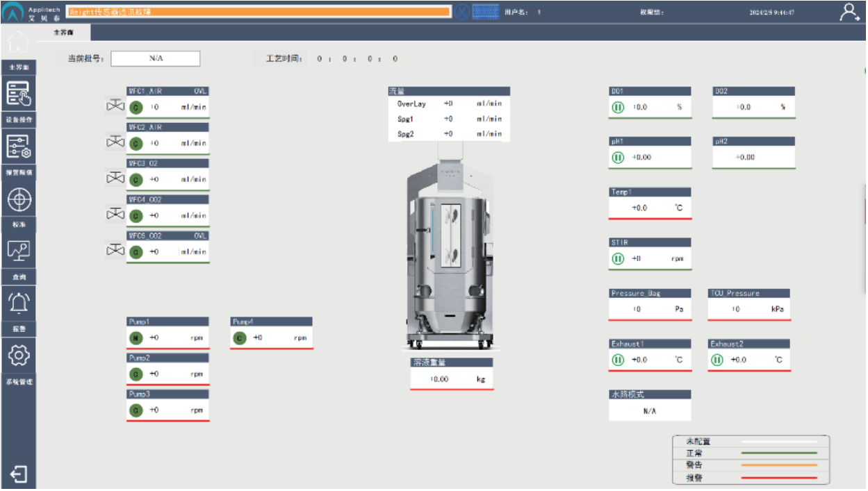This screenshot has height=491, width=868.
Task: Click the MFC1_AIR valve icon
Action: (x=114, y=106)
